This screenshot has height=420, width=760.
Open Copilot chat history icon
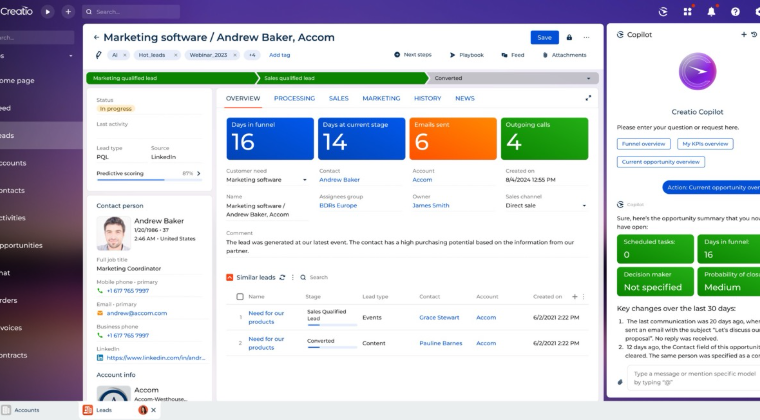pyautogui.click(x=754, y=34)
